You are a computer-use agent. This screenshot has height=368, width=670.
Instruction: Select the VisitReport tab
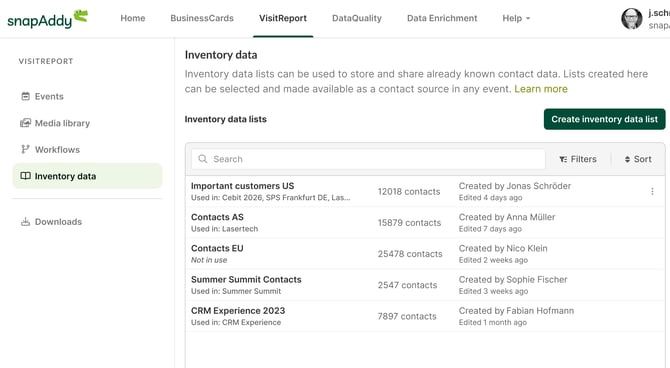click(283, 18)
